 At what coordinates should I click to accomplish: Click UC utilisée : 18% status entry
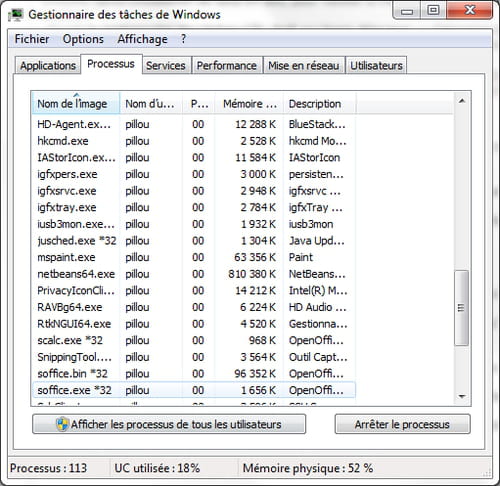157,468
